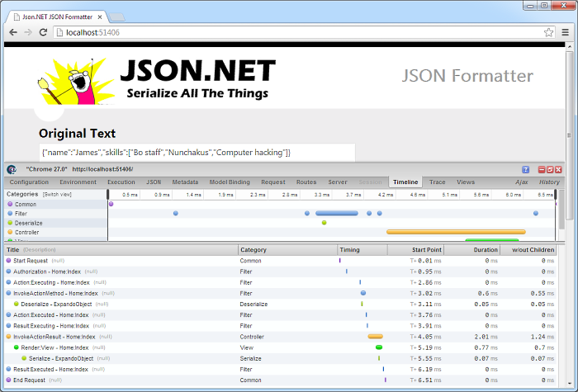Grab the left timeline range handle
The image size is (578, 392).
pyautogui.click(x=107, y=195)
